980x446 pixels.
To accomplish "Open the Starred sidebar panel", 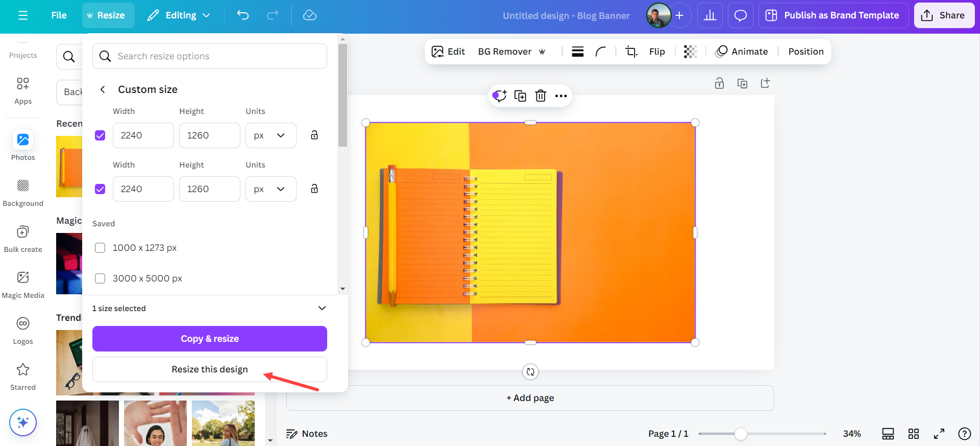I will [x=23, y=377].
